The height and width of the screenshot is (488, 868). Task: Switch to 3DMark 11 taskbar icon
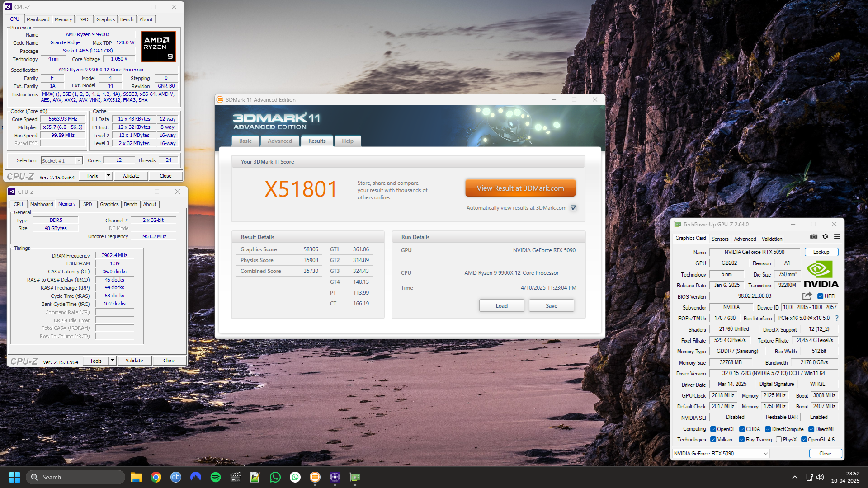pos(315,477)
